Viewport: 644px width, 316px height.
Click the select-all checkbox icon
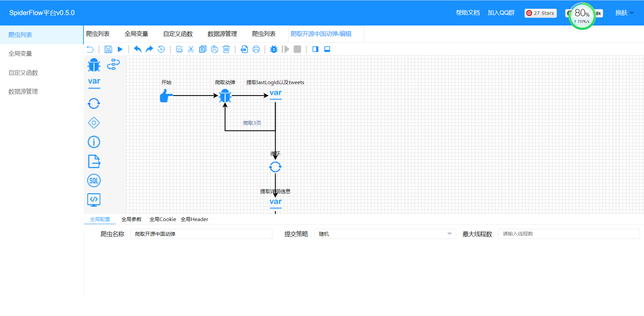point(179,49)
